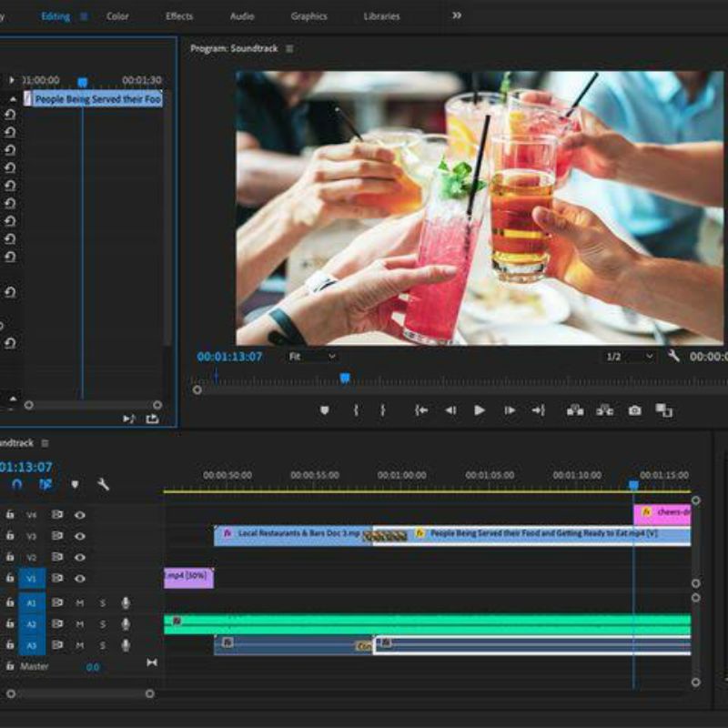This screenshot has height=728, width=728.
Task: Click the Export Frame camera icon
Action: point(634,412)
